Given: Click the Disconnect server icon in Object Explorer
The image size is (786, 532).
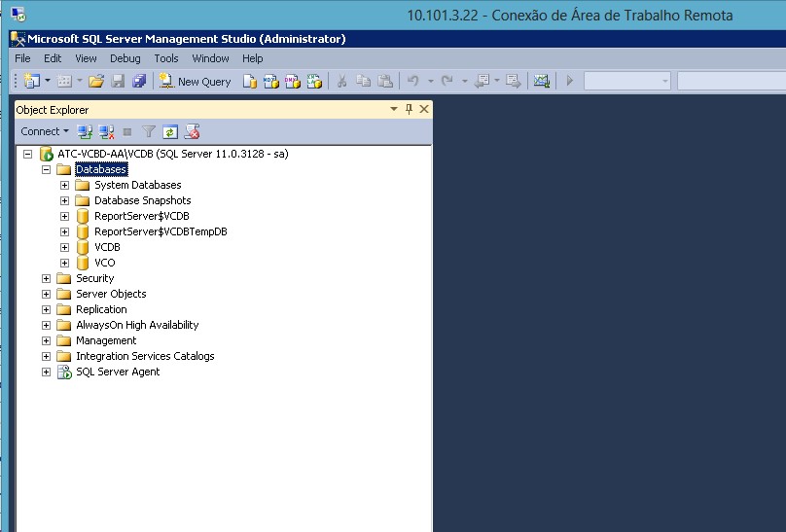Looking at the screenshot, I should (x=106, y=131).
